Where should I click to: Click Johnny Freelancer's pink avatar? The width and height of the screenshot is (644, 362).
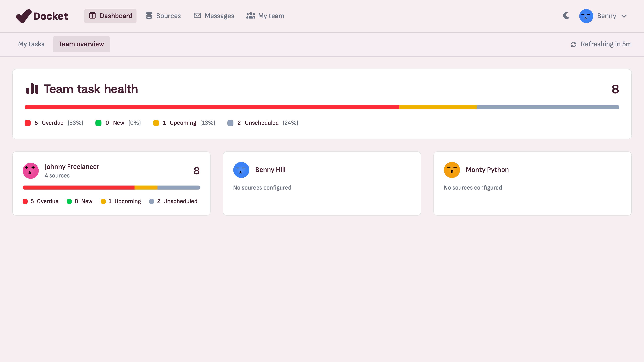pos(31,171)
